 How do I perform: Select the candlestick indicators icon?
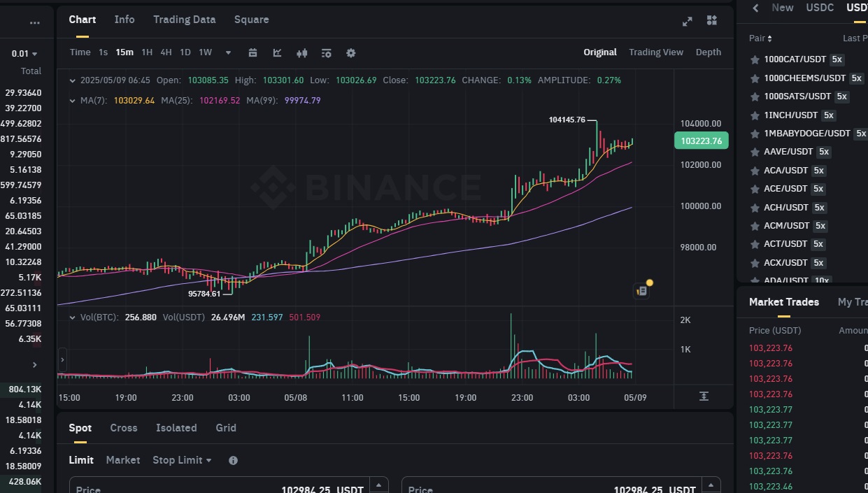click(x=301, y=52)
